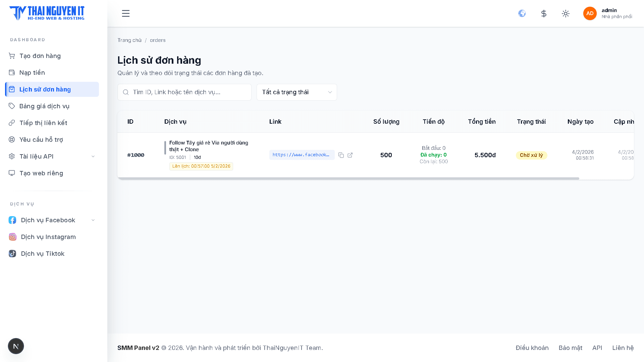Click the gear icon for Tài liệu API
644x362 pixels.
click(x=12, y=156)
